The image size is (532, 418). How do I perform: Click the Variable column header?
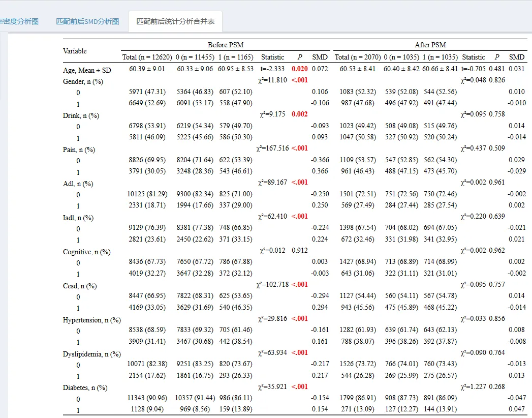(x=75, y=51)
